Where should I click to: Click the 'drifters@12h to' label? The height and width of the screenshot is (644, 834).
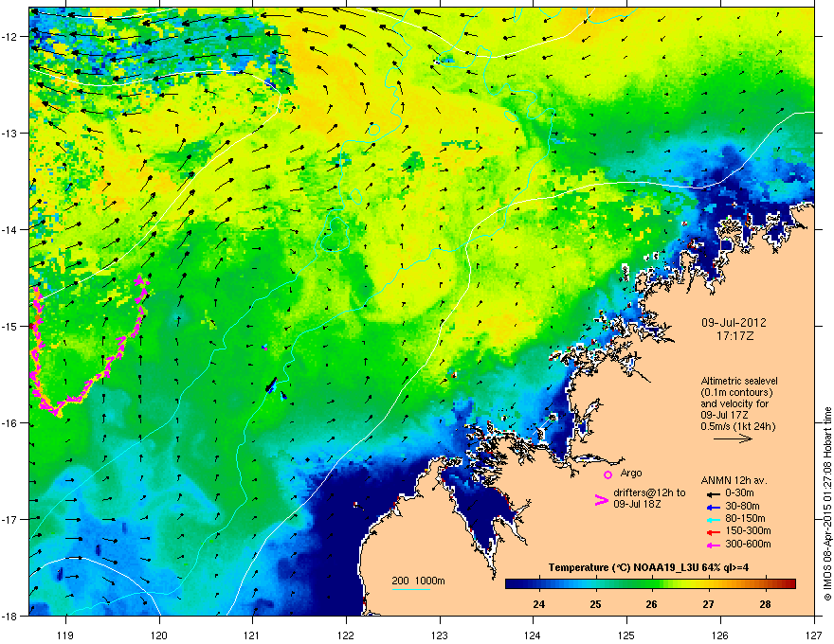coord(649,493)
